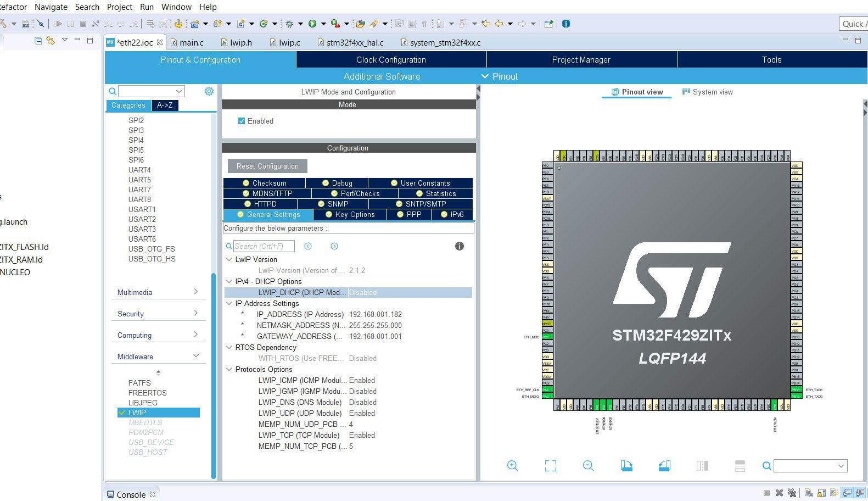
Task: Click the green Run button in toolbar
Action: tap(312, 24)
